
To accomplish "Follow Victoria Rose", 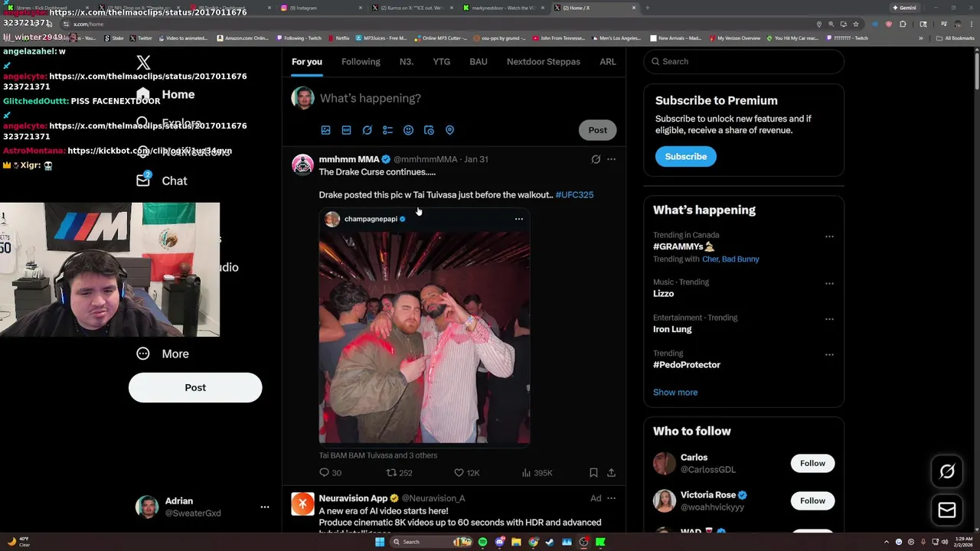I will tap(812, 500).
